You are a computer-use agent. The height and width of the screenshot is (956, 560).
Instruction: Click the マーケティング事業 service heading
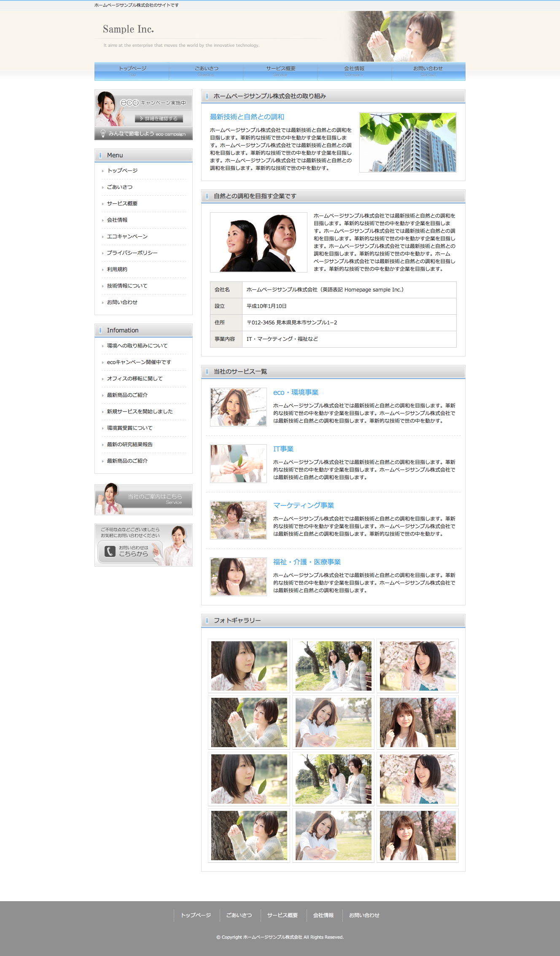[x=303, y=505]
